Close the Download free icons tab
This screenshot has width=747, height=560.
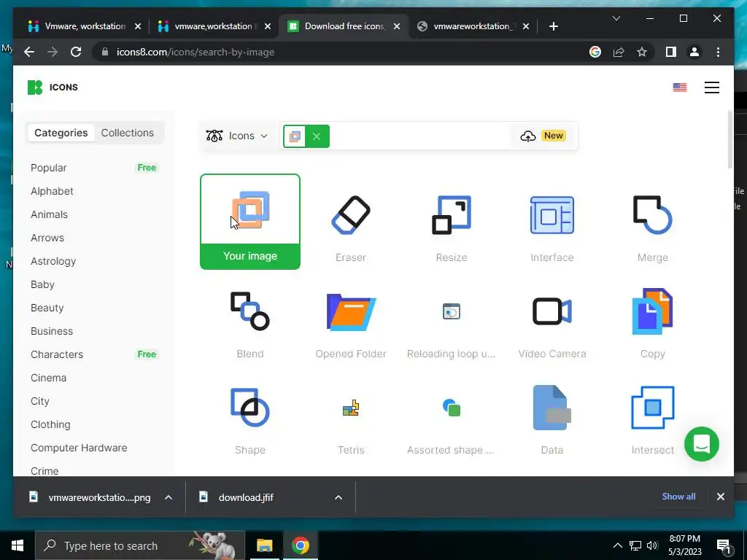click(x=396, y=27)
